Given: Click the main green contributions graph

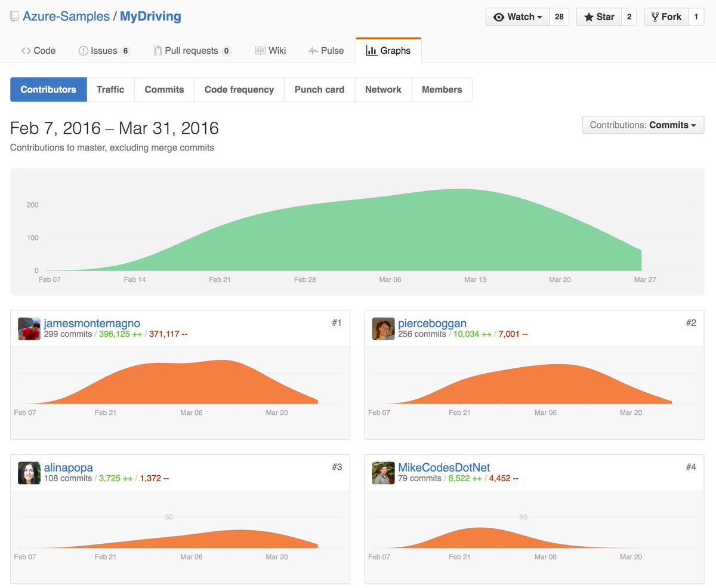Looking at the screenshot, I should tap(344, 230).
